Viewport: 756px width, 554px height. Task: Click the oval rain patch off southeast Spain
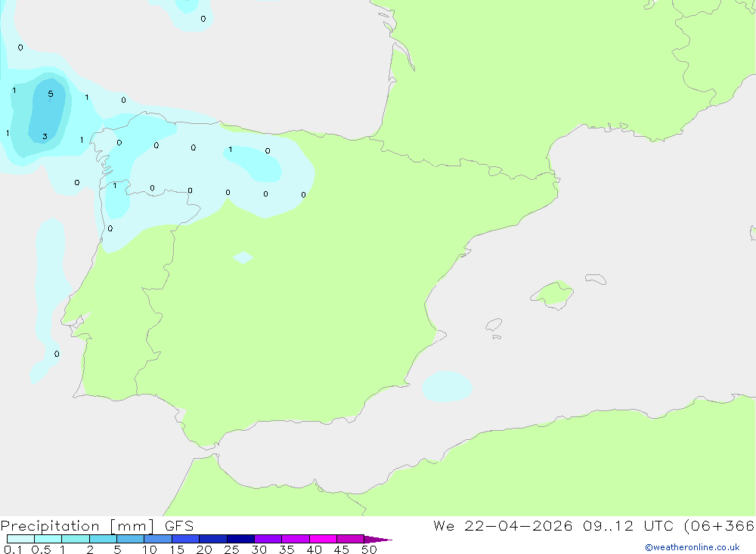click(447, 387)
